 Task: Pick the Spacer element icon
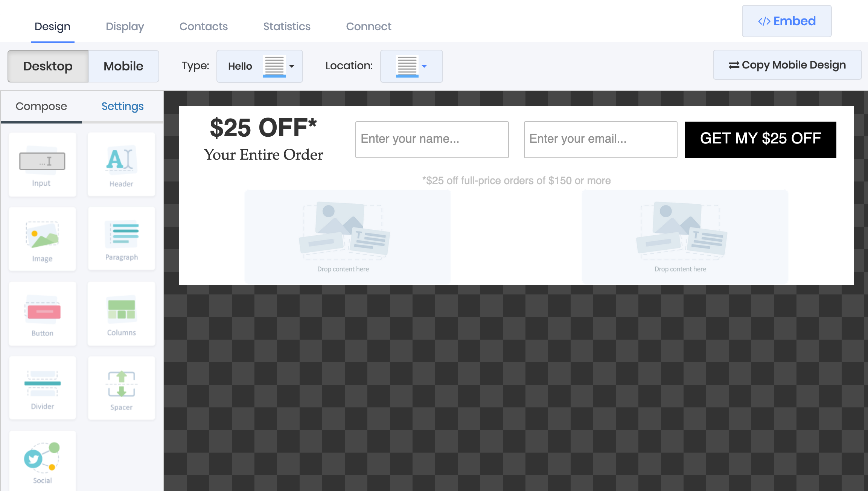(121, 388)
